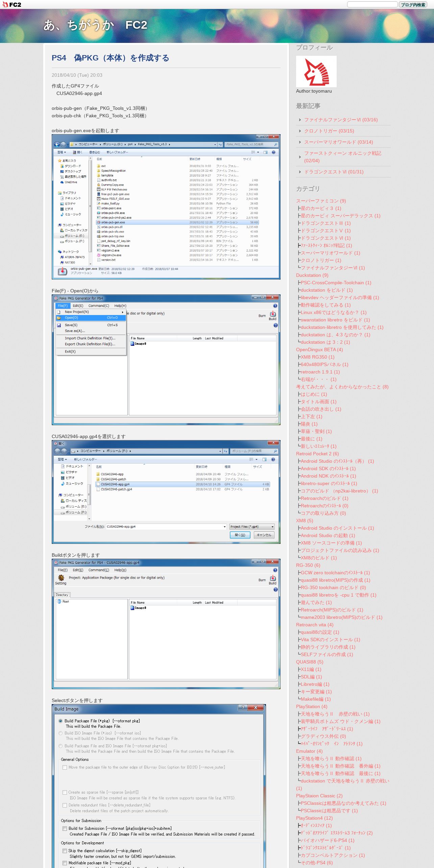This screenshot has width=434, height=868.
Task: Click the blog search text field
Action: tap(372, 4)
